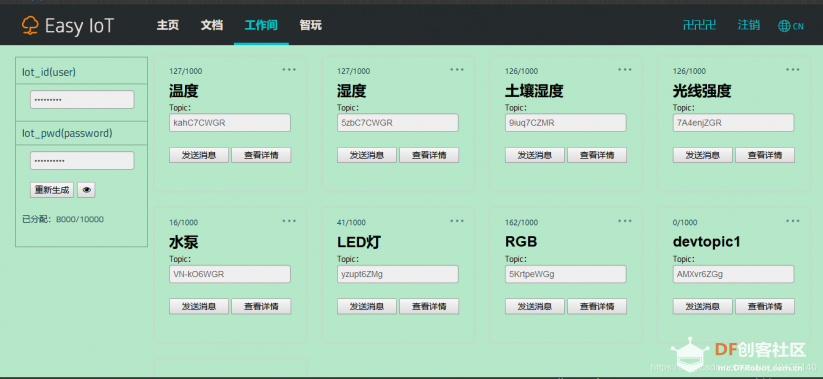823x379 pixels.
Task: Open the 光线强度 card three-dot menu
Action: click(x=793, y=70)
